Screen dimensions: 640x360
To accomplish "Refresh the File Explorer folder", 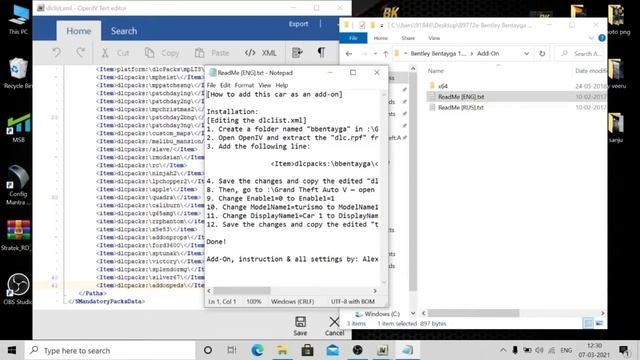I will coord(542,53).
